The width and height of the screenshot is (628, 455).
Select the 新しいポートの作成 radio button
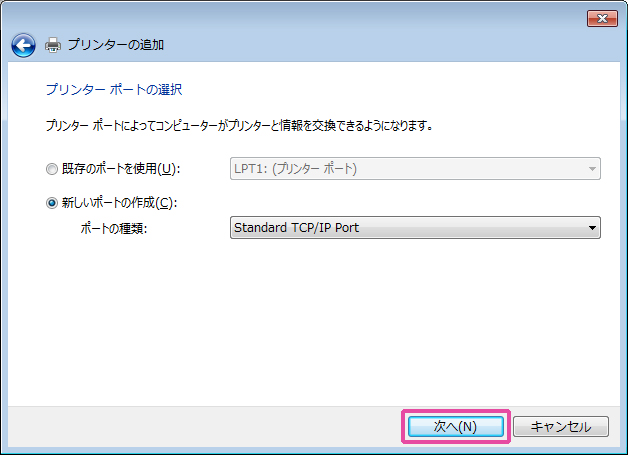coord(52,203)
